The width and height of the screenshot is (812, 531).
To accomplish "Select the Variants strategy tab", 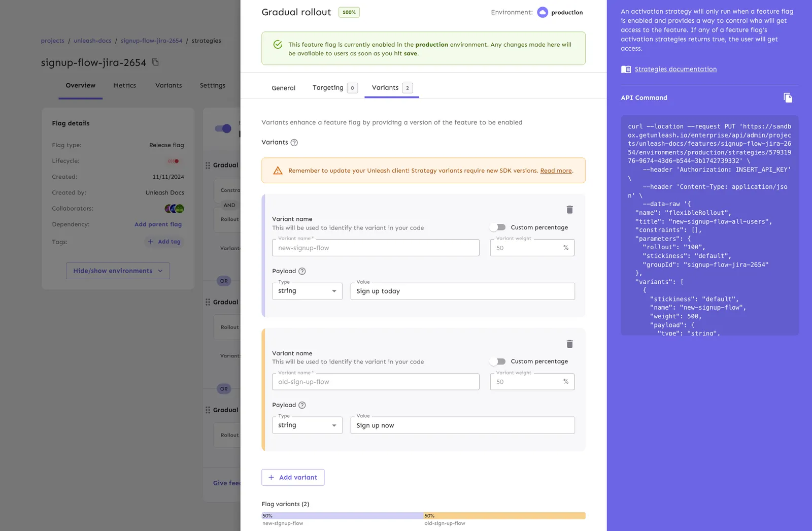I will point(392,88).
